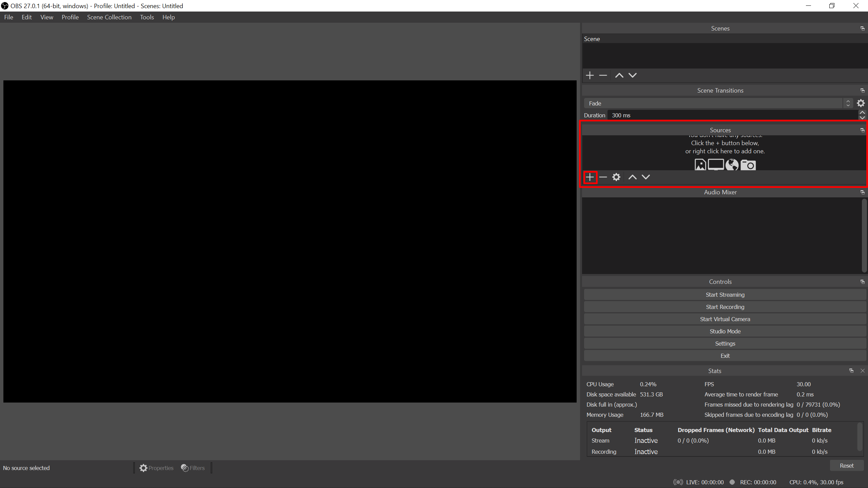Click the browser globe icon in Sources
Image resolution: width=868 pixels, height=488 pixels.
[x=732, y=165]
